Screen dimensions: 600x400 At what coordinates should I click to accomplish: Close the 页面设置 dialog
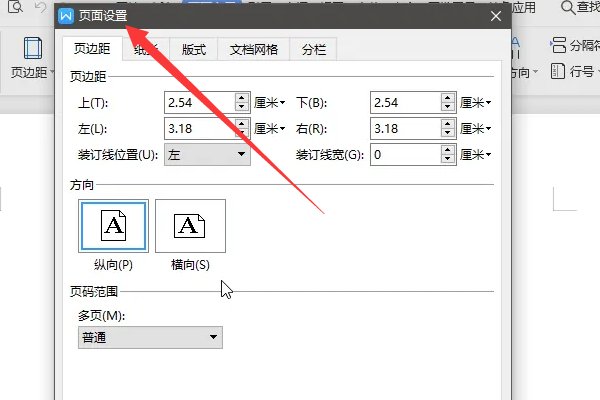pos(496,16)
